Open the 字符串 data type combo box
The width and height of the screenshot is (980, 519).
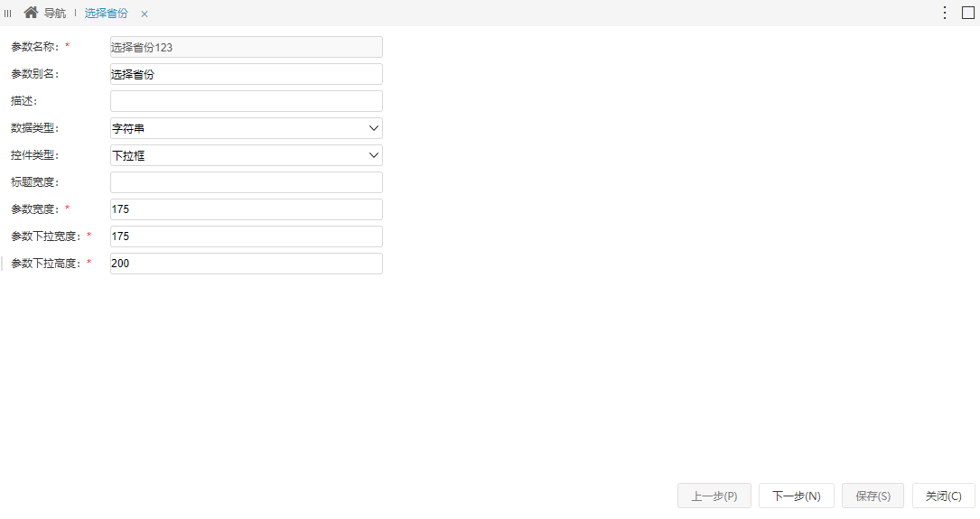[x=247, y=128]
